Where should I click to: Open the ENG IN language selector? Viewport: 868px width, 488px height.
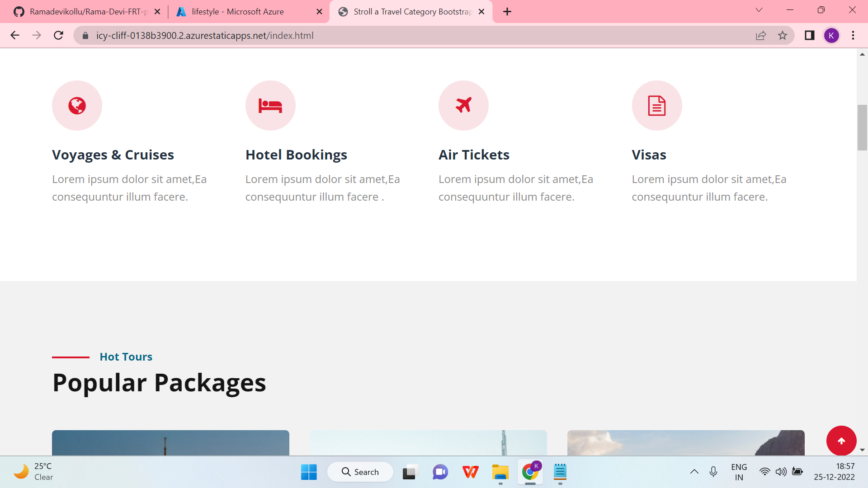pyautogui.click(x=739, y=471)
